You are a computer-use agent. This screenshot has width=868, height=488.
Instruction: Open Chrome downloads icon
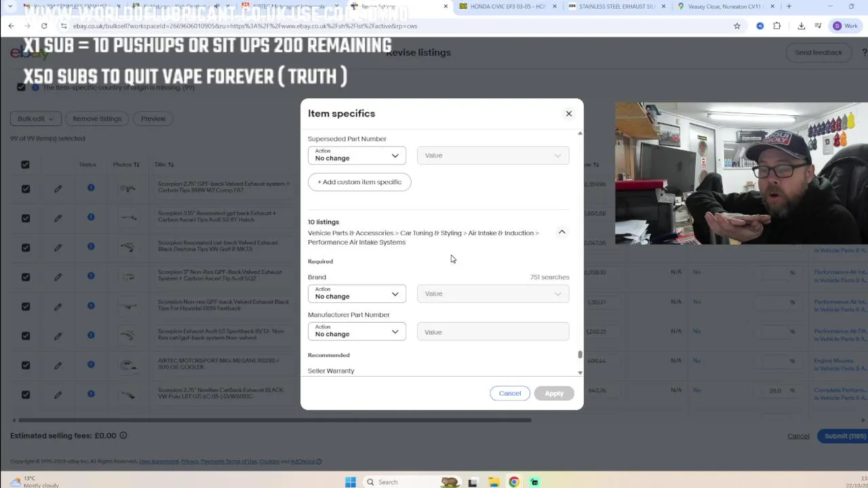(x=801, y=26)
